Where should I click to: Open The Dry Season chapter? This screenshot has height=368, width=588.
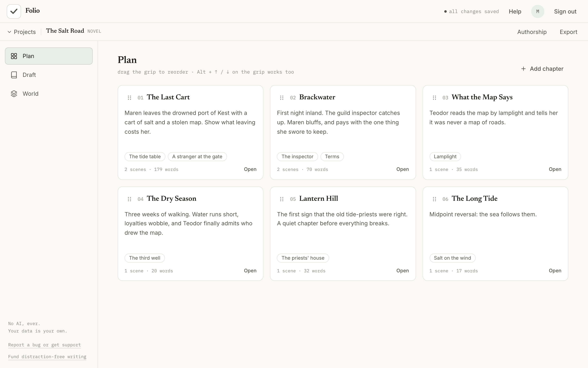250,271
